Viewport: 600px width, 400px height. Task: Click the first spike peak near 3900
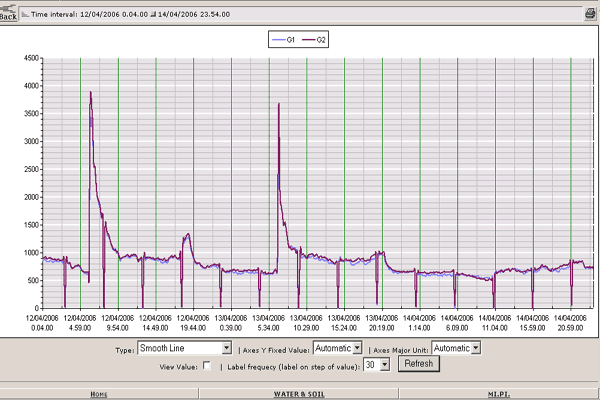point(91,92)
